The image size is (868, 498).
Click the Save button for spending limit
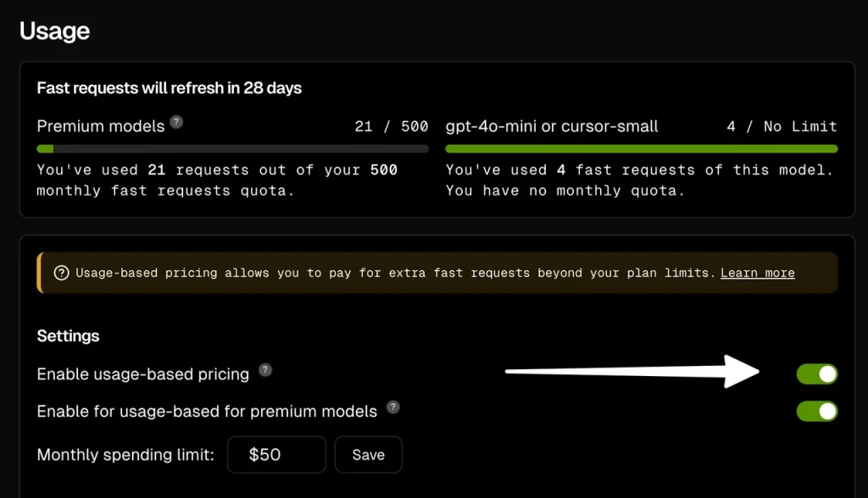pos(369,455)
